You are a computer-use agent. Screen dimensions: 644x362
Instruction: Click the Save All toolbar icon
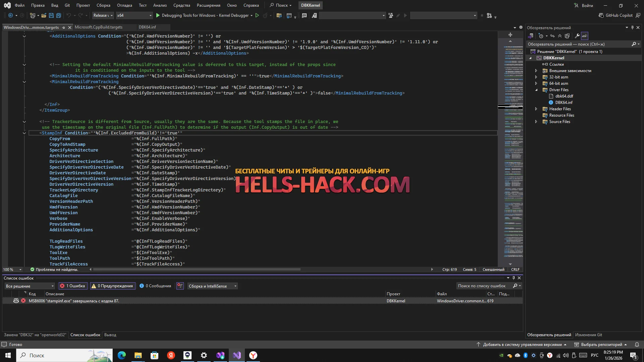pos(59,15)
